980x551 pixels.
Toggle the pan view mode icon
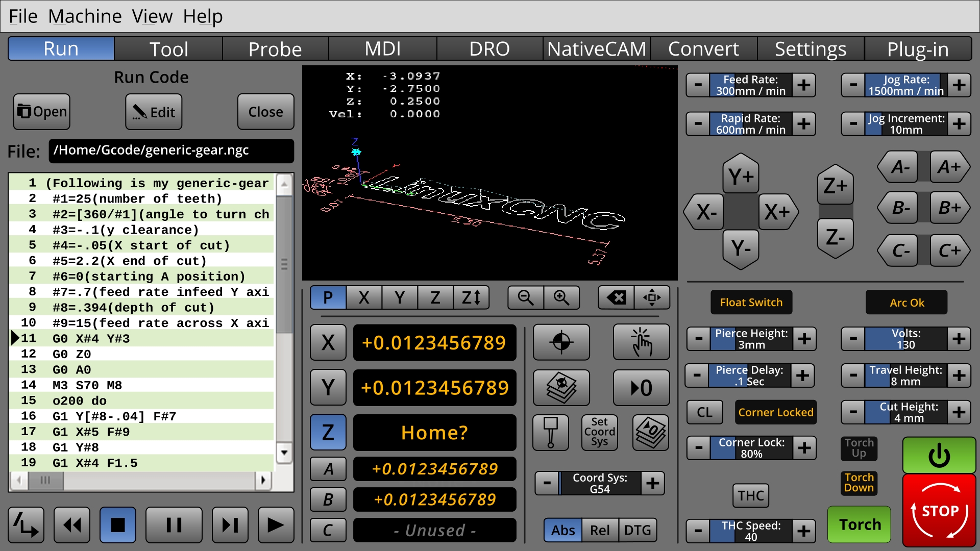(652, 297)
